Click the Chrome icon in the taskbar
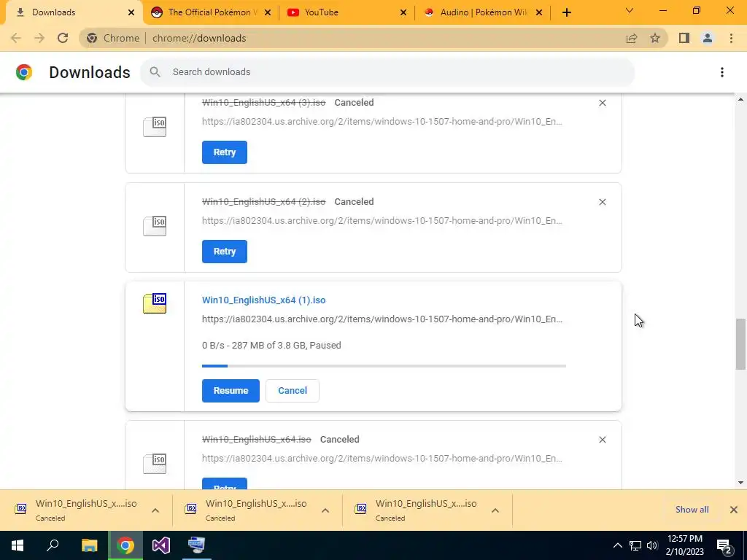This screenshot has width=747, height=560. pos(125,545)
